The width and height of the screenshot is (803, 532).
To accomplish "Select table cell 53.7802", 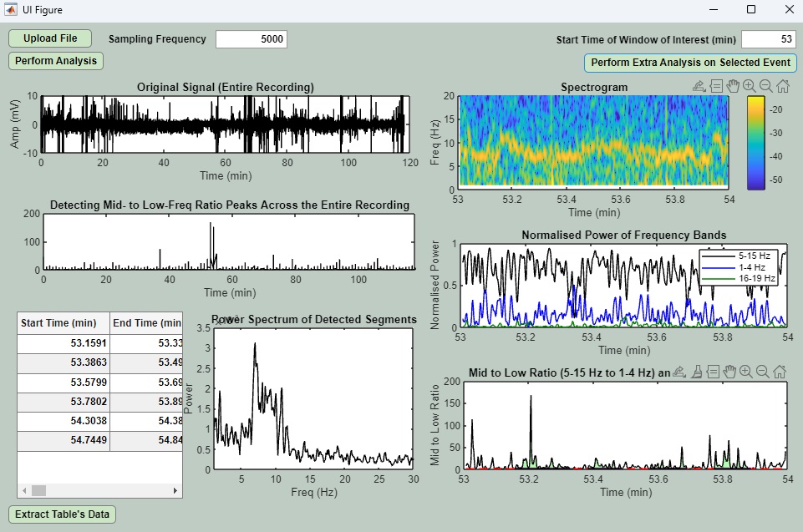I will 64,402.
